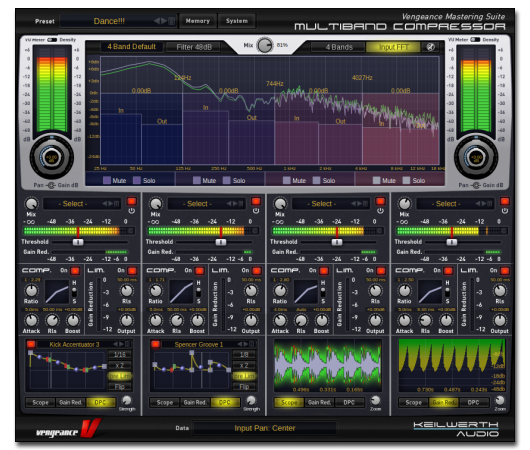This screenshot has height=450, width=530.
Task: Click the 1/16 rate button in band 1 DPC
Action: pyautogui.click(x=120, y=354)
